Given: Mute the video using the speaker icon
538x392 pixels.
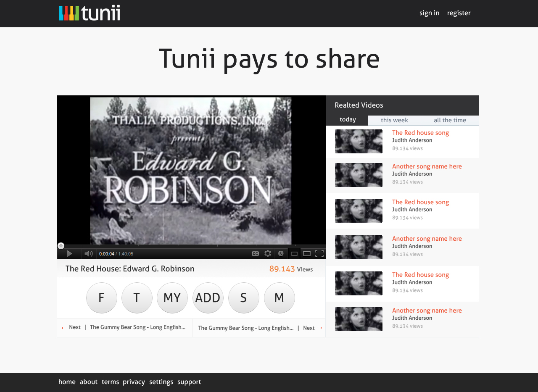Looking at the screenshot, I should tap(88, 254).
